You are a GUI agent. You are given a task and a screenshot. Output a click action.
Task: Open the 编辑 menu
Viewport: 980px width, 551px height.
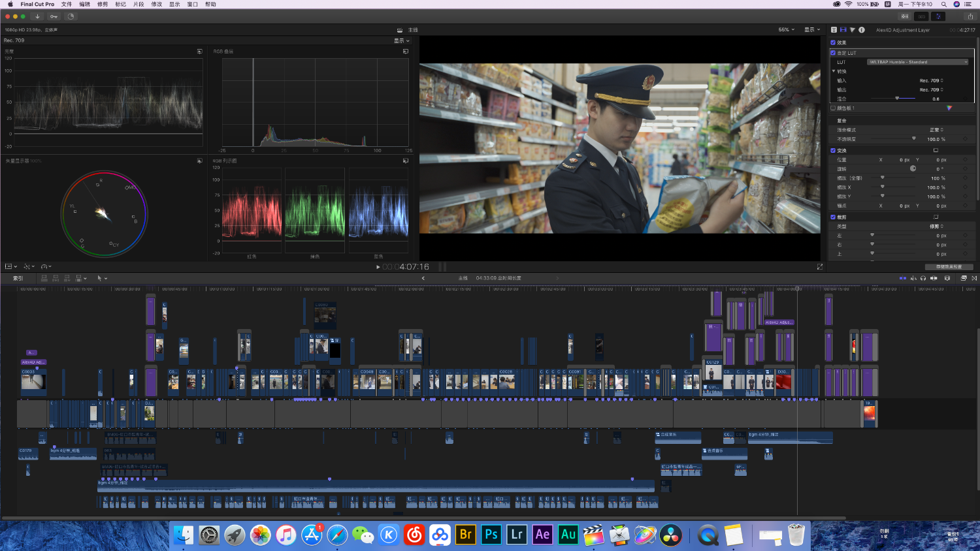coord(85,4)
